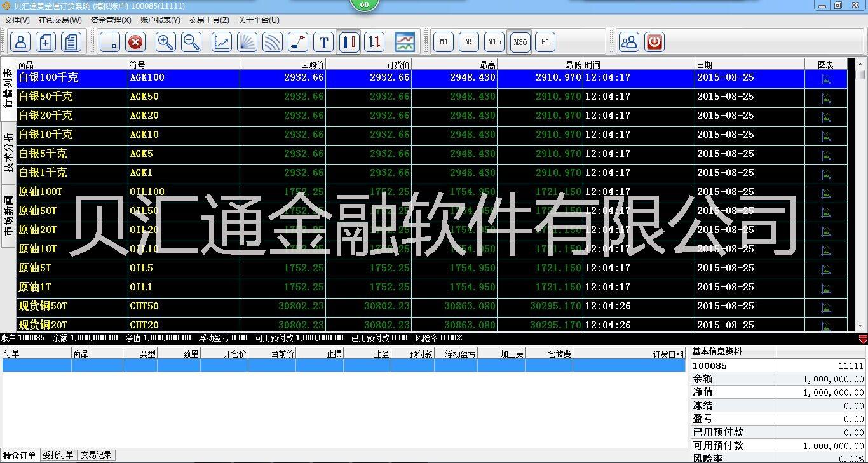
Task: Set timeframe to M15
Action: tap(494, 43)
